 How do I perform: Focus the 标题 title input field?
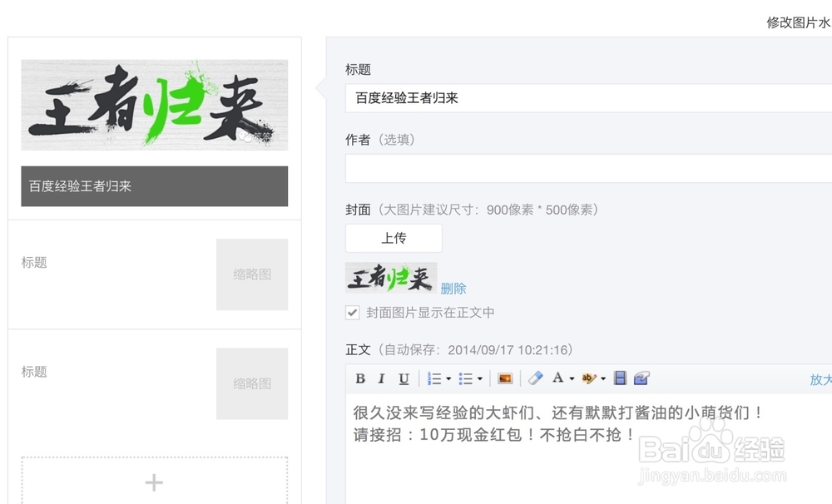[588, 97]
